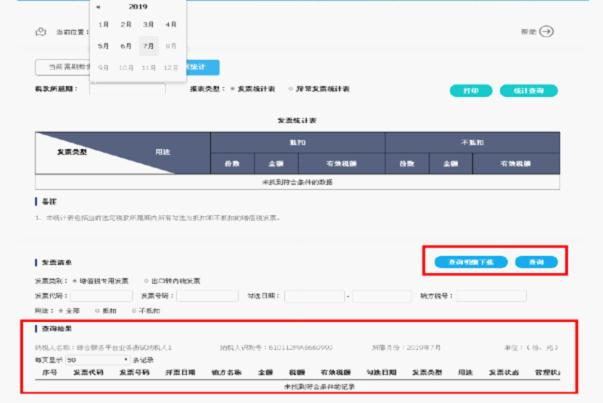The height and width of the screenshot is (403, 603).
Task: Click the 销方税号 input field
Action: tap(491, 296)
